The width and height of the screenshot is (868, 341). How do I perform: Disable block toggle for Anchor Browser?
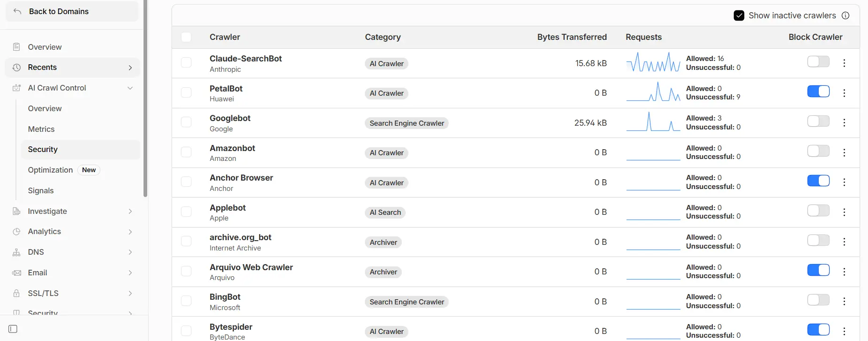pos(818,181)
